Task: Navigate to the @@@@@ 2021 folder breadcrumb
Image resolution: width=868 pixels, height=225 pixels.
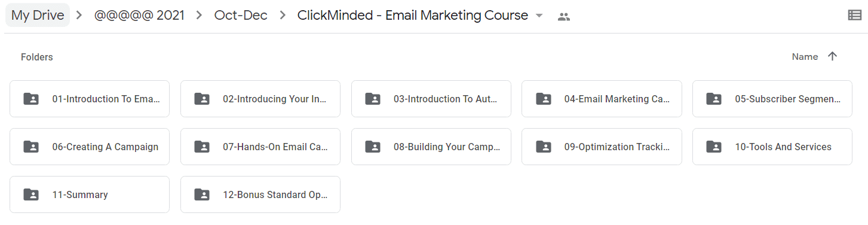Action: [x=139, y=16]
